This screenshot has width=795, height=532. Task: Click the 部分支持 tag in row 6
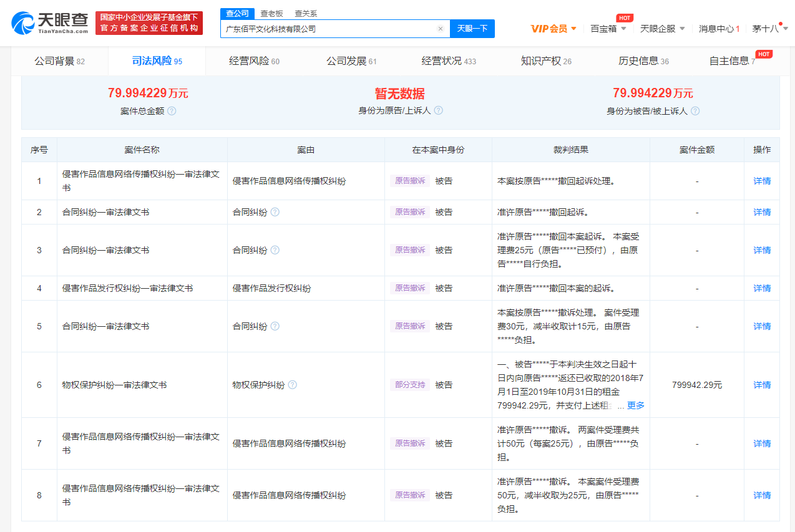[x=410, y=385]
